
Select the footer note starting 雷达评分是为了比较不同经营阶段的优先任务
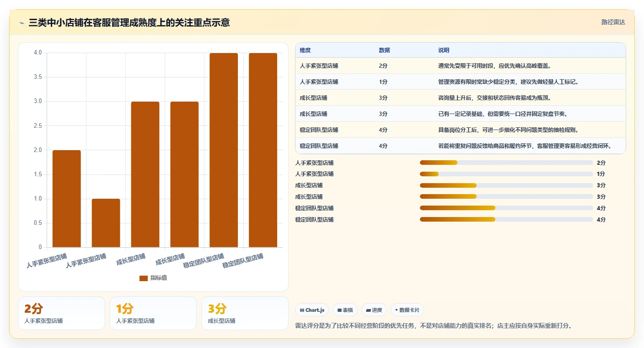[x=434, y=326]
